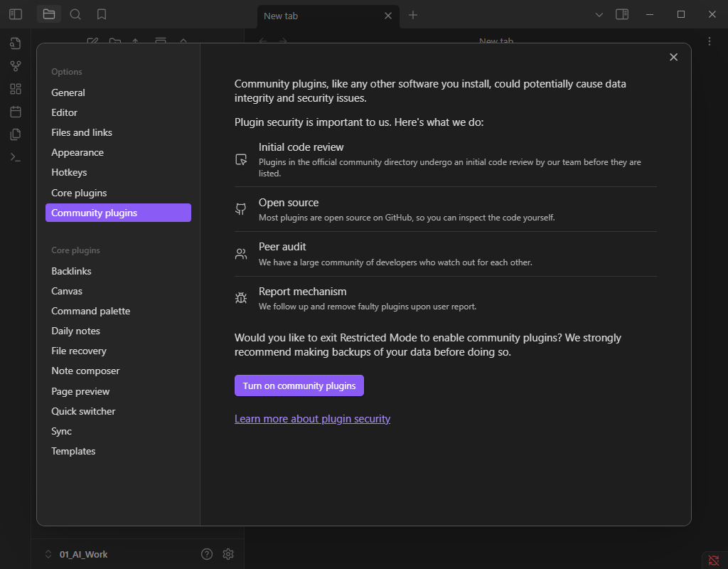Open the search magnifier icon
Image resolution: width=728 pixels, height=569 pixels.
(x=75, y=14)
